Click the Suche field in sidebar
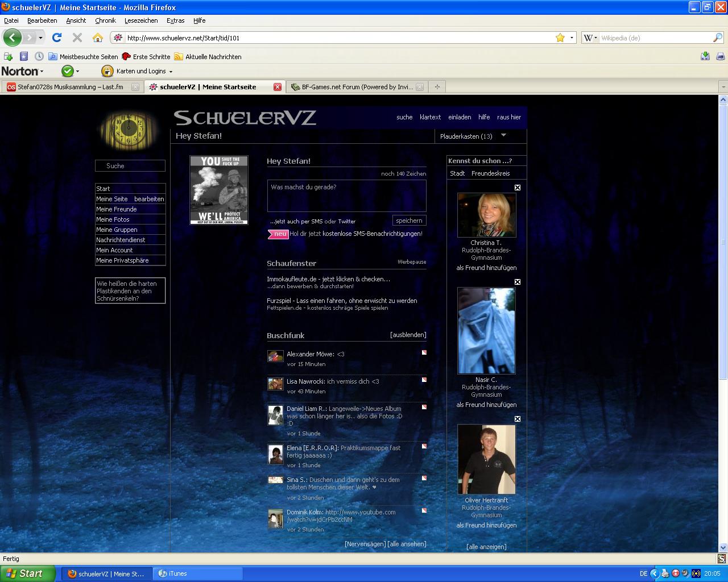The height and width of the screenshot is (582, 728). tap(130, 166)
